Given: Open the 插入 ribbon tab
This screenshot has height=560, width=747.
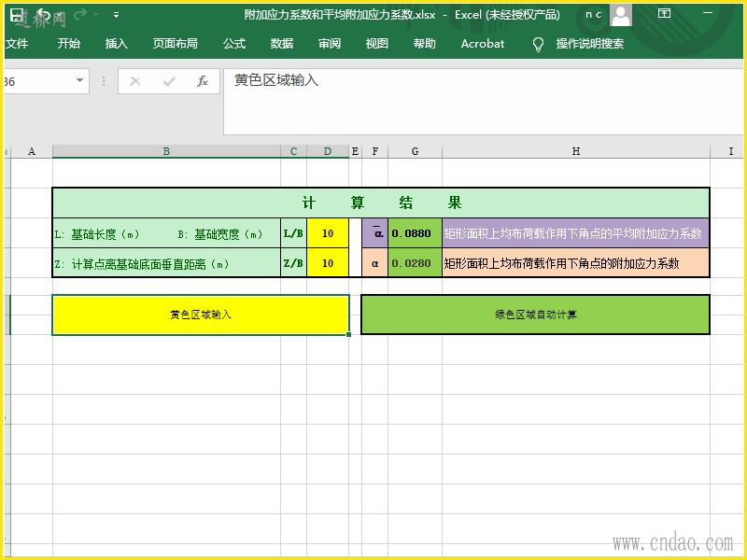Looking at the screenshot, I should pyautogui.click(x=117, y=44).
